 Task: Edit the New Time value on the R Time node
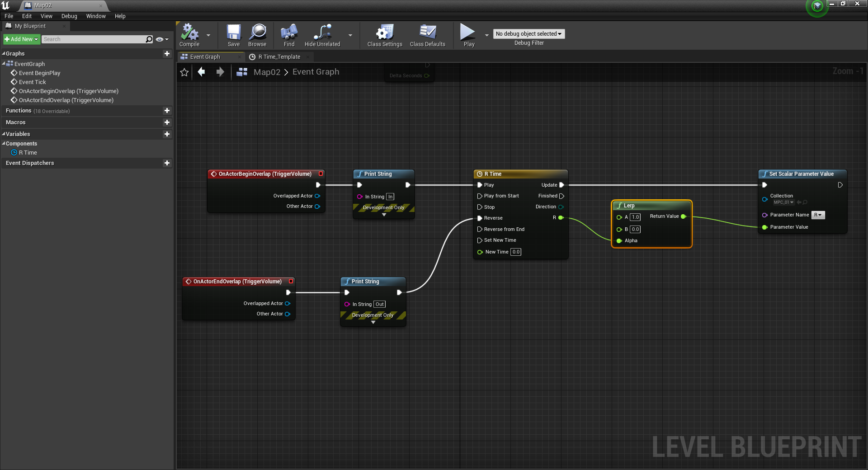[515, 252]
